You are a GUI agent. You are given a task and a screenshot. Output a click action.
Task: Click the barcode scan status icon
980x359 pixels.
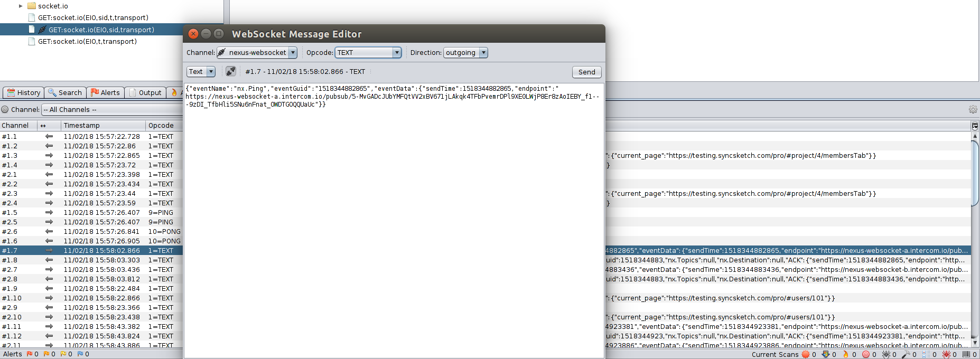(x=966, y=354)
